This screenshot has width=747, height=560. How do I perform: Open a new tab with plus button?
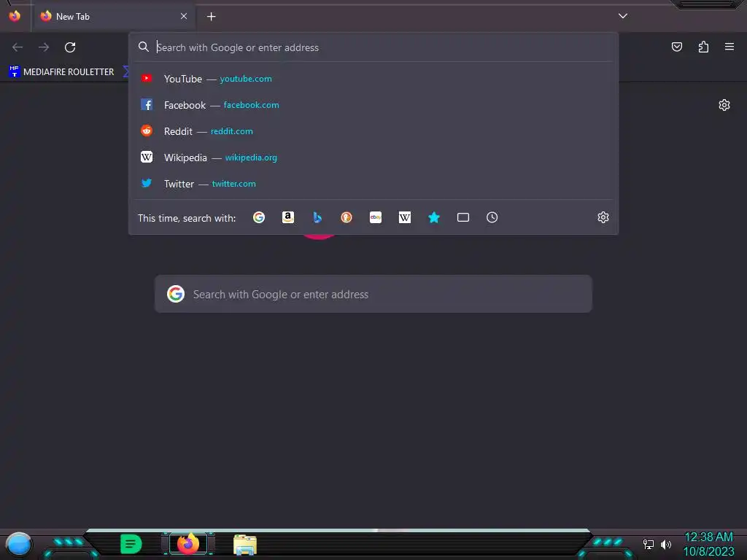point(211,17)
